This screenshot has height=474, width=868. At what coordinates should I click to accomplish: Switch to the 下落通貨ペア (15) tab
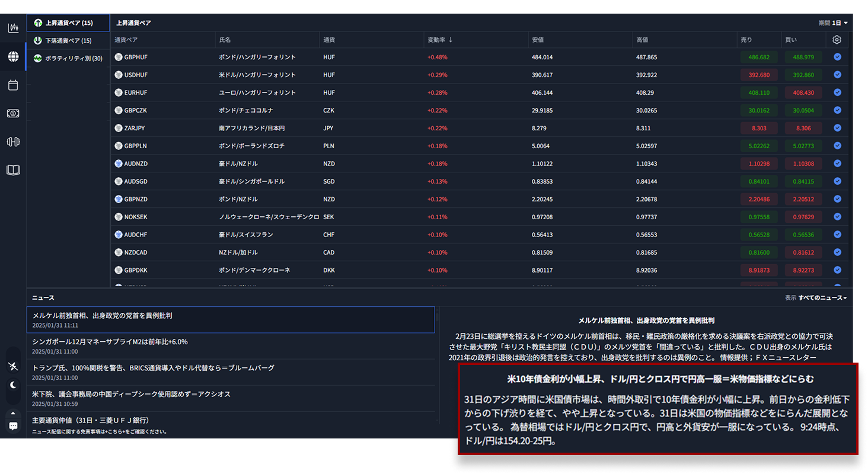(68, 41)
